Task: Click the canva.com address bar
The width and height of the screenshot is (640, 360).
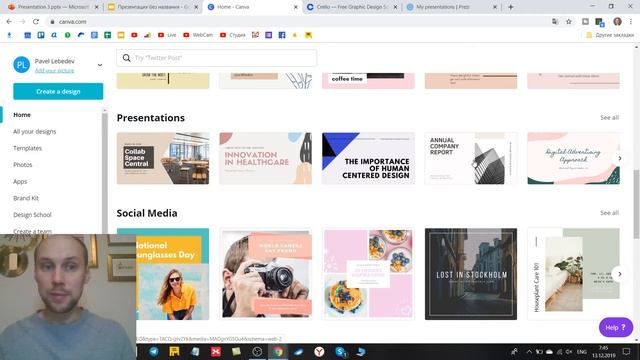Action: pos(298,22)
